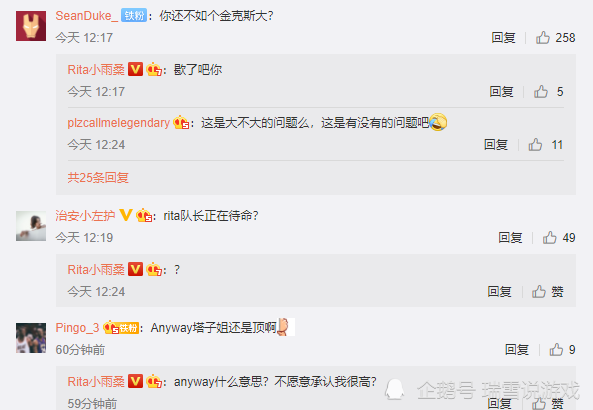Open Pingo_3's profile avatar
This screenshot has width=593, height=410.
pyautogui.click(x=31, y=338)
